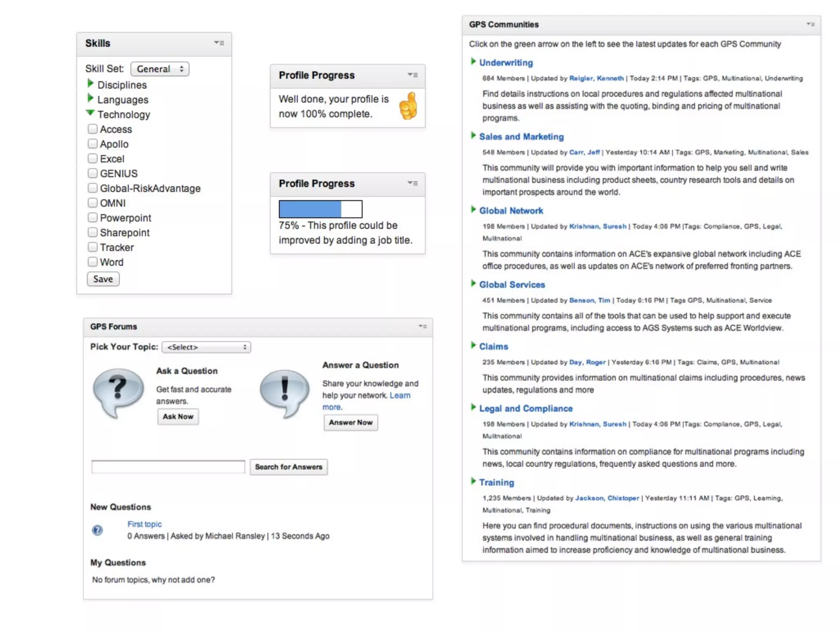Expand the Underwriting community green arrow

[473, 62]
